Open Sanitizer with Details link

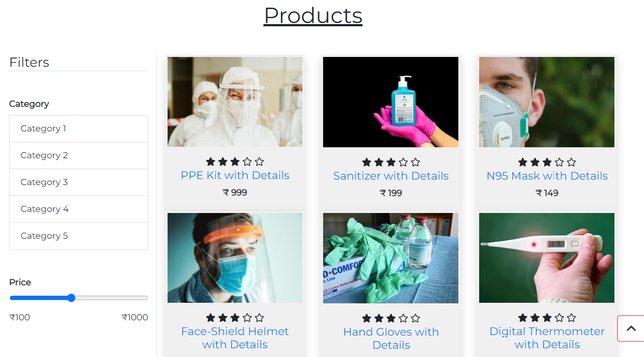click(x=391, y=176)
